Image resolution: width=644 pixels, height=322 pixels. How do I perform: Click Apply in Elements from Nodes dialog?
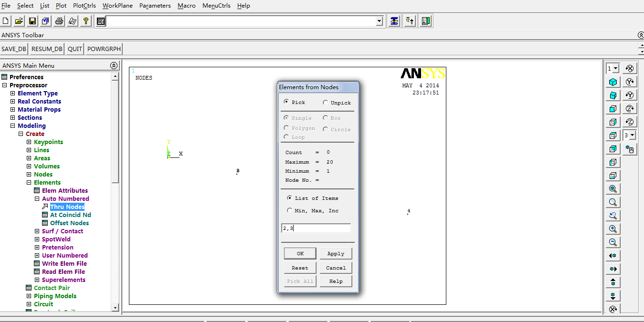336,253
